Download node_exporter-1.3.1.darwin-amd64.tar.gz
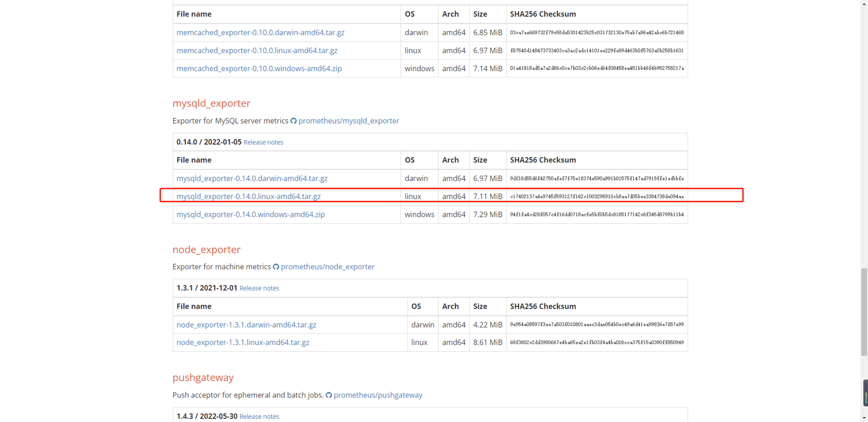This screenshot has height=422, width=868. 246,325
